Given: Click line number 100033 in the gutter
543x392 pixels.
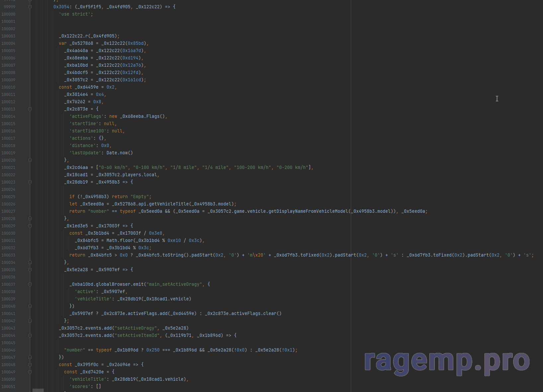Looking at the screenshot, I should coord(8,255).
